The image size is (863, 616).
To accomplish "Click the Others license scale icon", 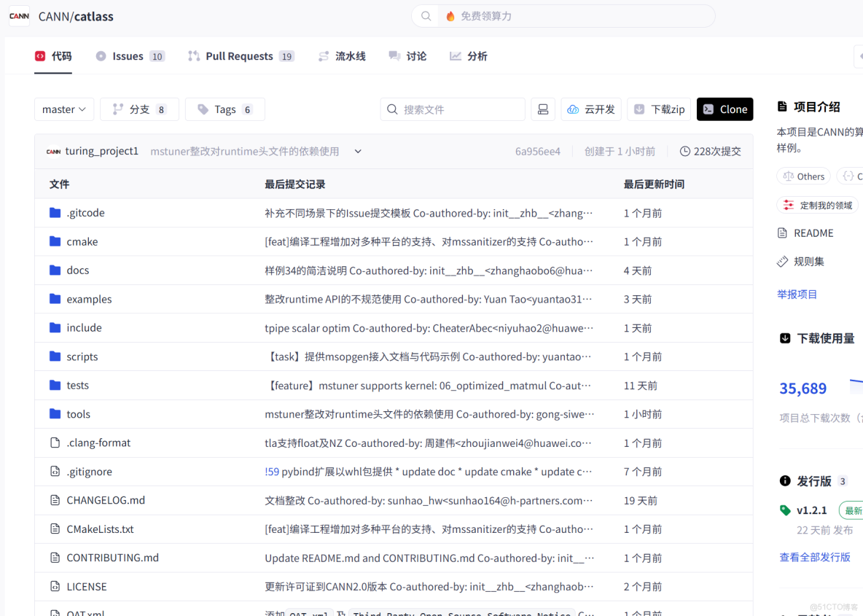I will point(789,176).
